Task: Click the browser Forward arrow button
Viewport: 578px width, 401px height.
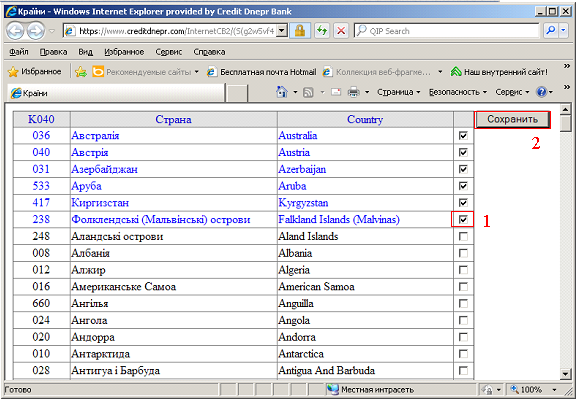Action: (35, 31)
